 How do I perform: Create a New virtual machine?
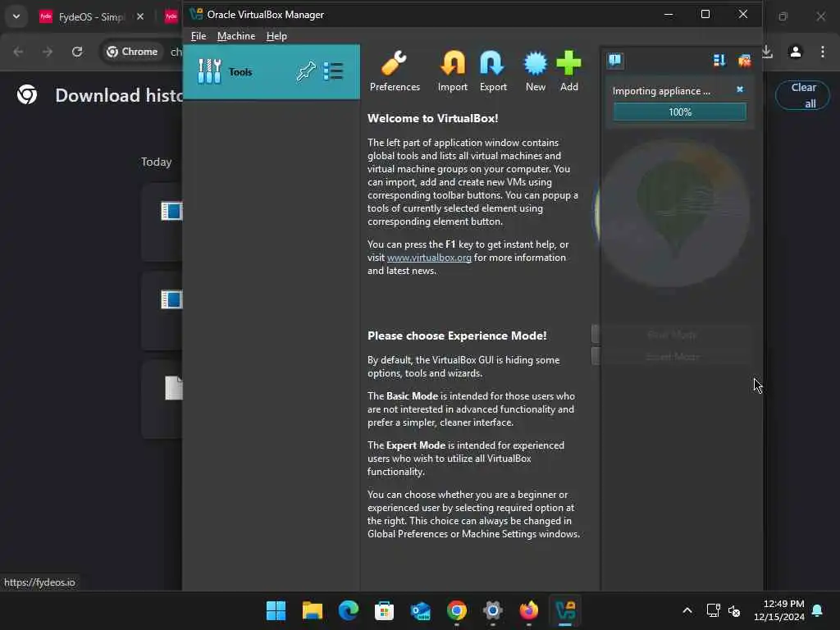(535, 71)
